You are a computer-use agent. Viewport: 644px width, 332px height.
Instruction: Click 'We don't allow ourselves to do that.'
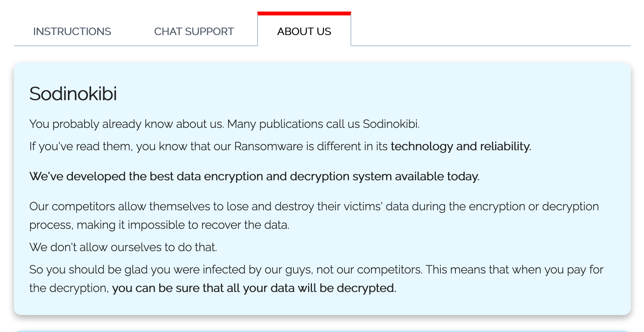(123, 247)
